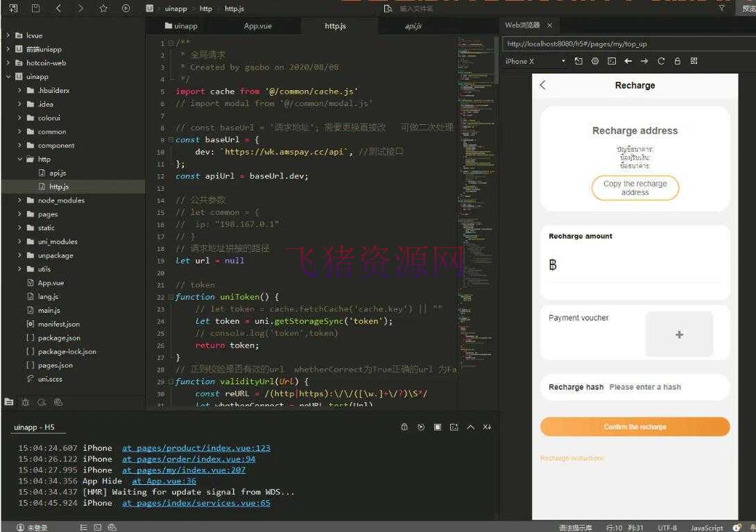Click Copy the recharge address button
This screenshot has width=756, height=532.
pyautogui.click(x=635, y=188)
